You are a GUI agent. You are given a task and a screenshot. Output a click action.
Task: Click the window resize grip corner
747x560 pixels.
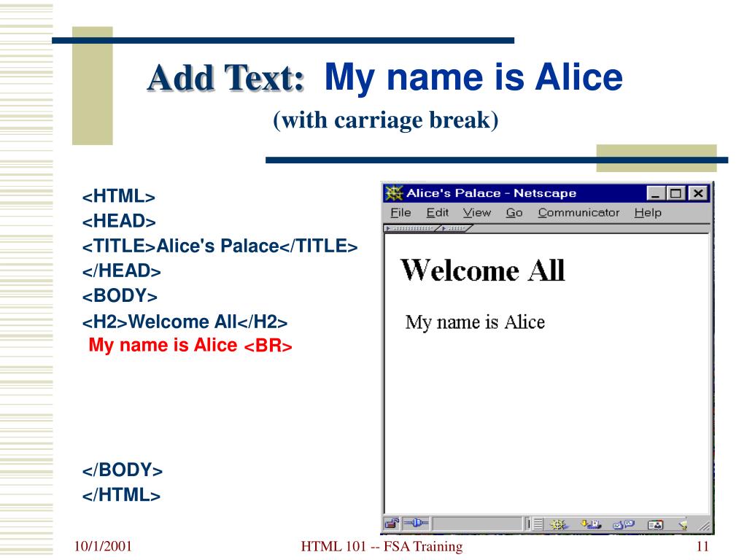(x=704, y=525)
